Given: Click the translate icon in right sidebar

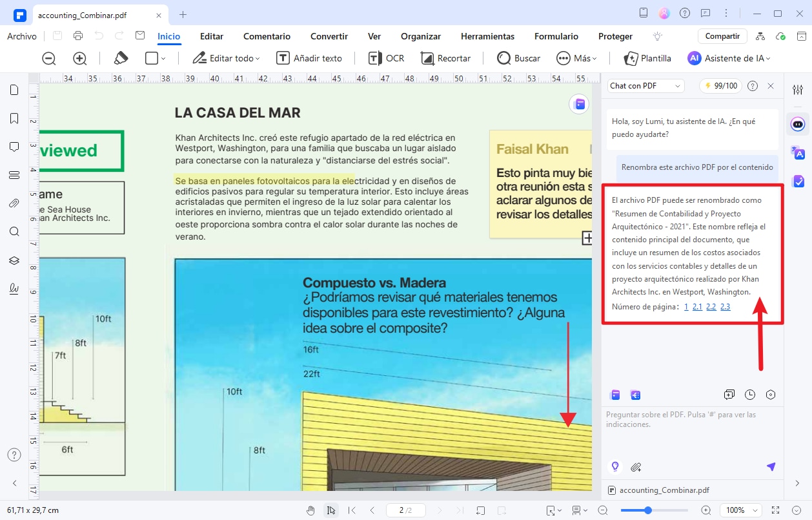Looking at the screenshot, I should 798,152.
